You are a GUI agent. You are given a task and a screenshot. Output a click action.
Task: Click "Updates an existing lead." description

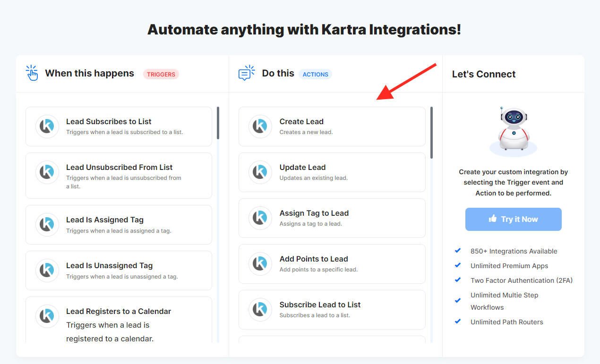314,178
